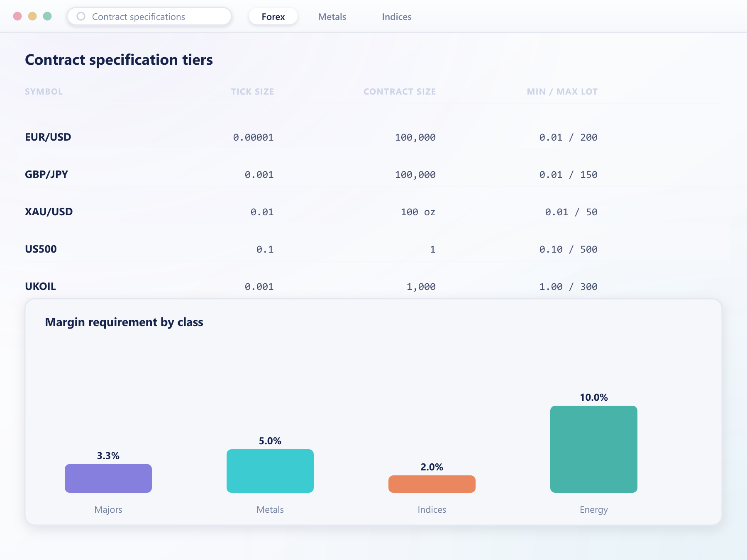This screenshot has width=747, height=560.
Task: Click UKOIL contract size 1,000
Action: point(421,287)
